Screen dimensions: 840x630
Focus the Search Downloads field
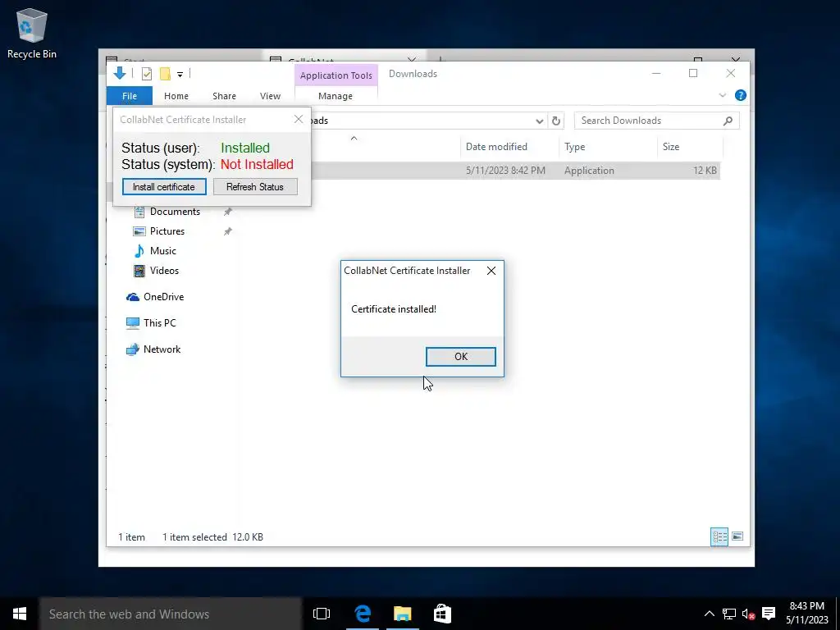coord(657,121)
